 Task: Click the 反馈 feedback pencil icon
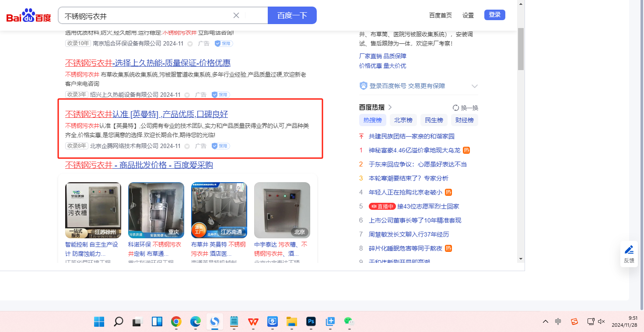coord(629,250)
